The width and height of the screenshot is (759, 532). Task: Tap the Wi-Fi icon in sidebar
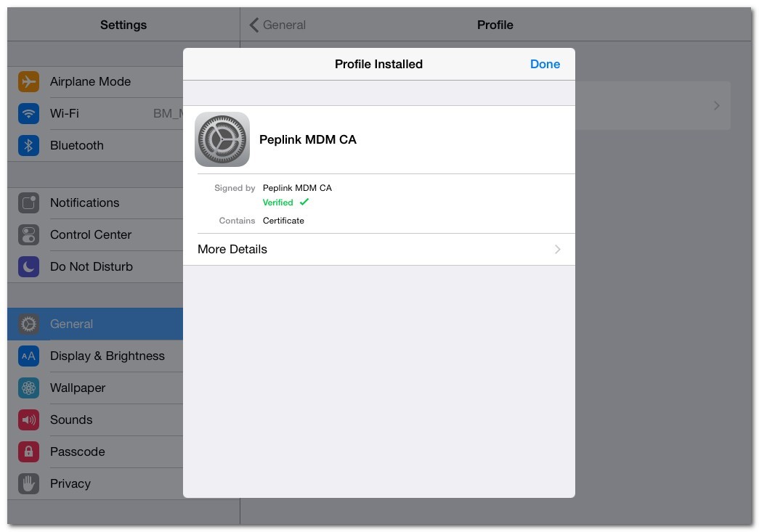coord(28,114)
